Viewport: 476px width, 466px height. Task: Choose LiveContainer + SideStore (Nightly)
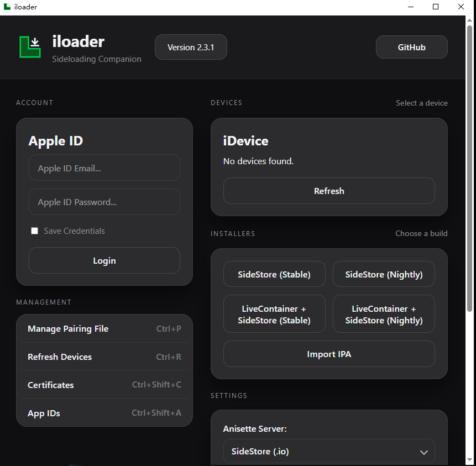point(384,314)
